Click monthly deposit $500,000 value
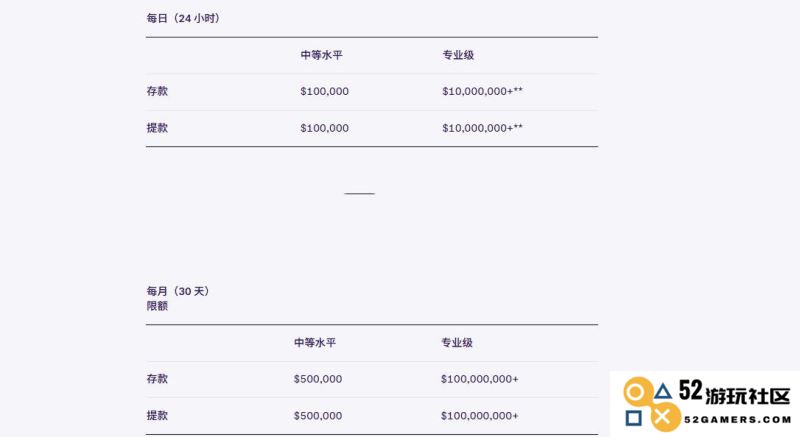The height and width of the screenshot is (437, 800). coord(318,379)
